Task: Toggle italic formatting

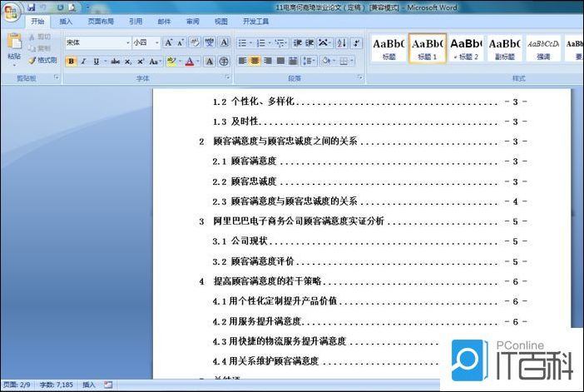Action: 84,61
